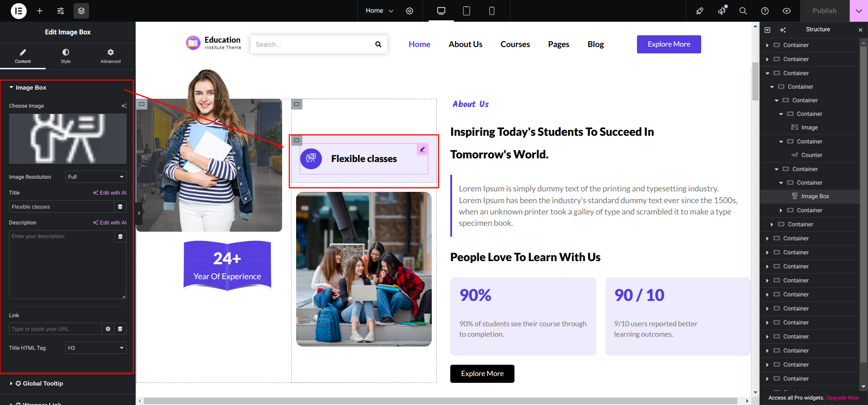The image size is (868, 405).
Task: Open link options gear icon
Action: coord(108,329)
